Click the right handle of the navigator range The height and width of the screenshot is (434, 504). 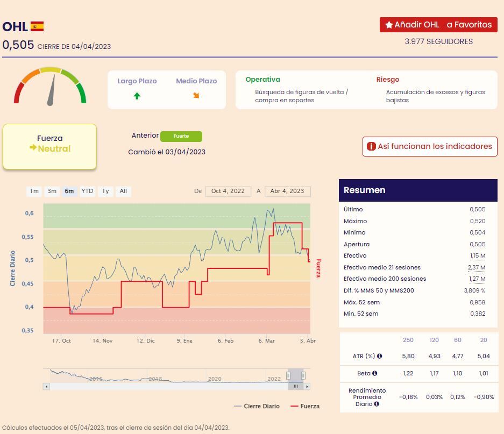click(303, 375)
